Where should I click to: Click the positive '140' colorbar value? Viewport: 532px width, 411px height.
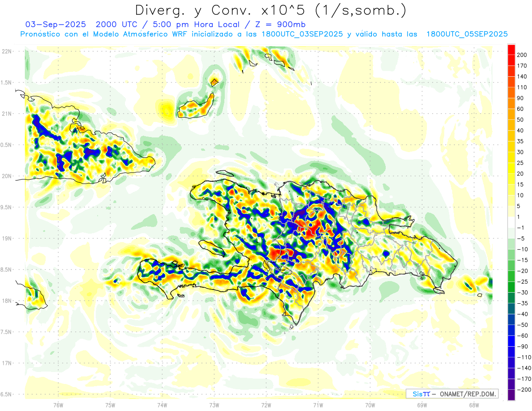tap(523, 77)
